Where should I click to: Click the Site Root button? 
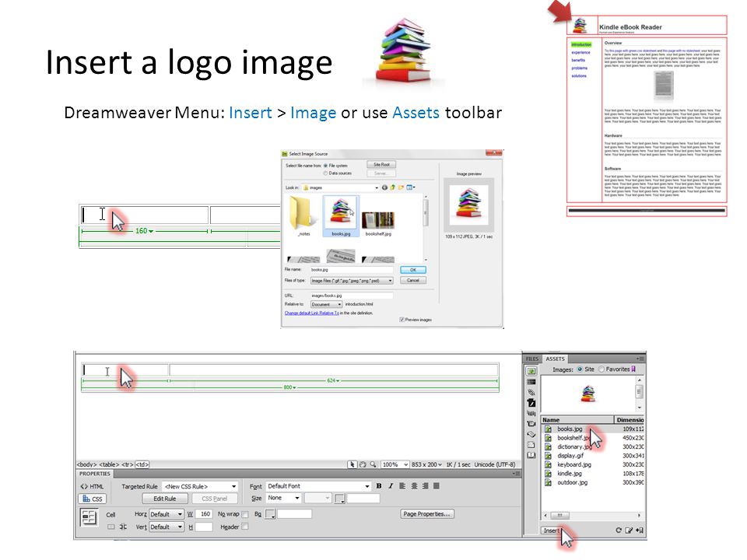381,164
